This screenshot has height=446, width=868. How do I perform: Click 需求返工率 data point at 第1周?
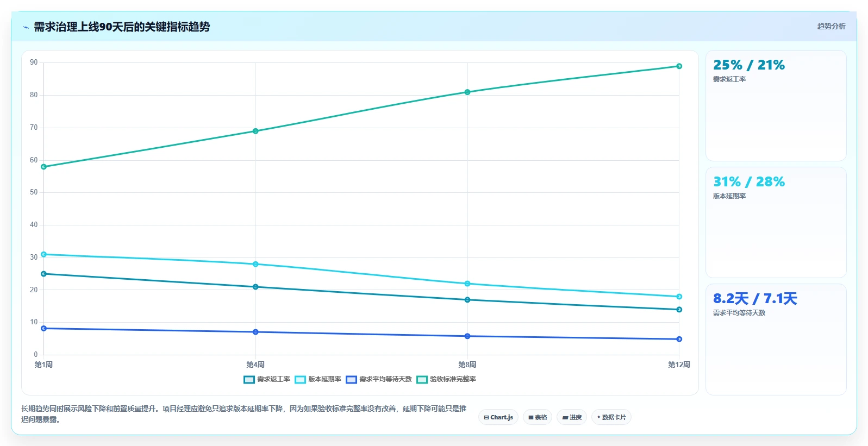[x=44, y=274]
